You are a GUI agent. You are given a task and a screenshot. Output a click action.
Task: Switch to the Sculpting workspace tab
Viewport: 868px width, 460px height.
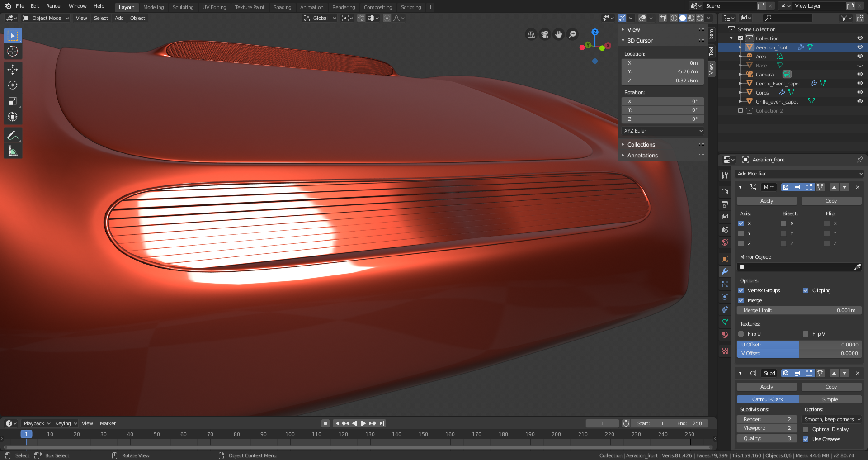(x=183, y=7)
